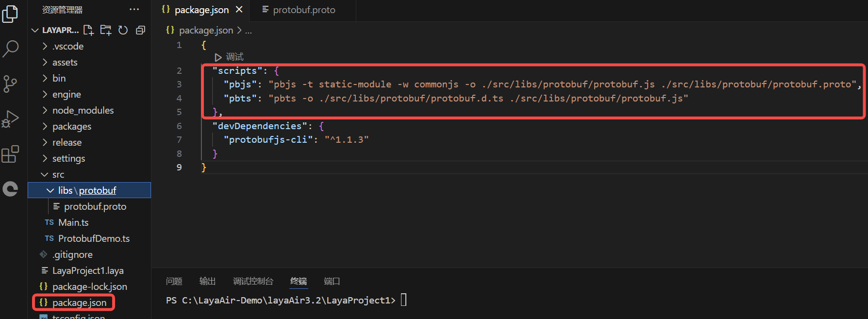Open ProtobufDemo.ts in the file tree
Image resolution: width=868 pixels, height=319 pixels.
pyautogui.click(x=94, y=238)
